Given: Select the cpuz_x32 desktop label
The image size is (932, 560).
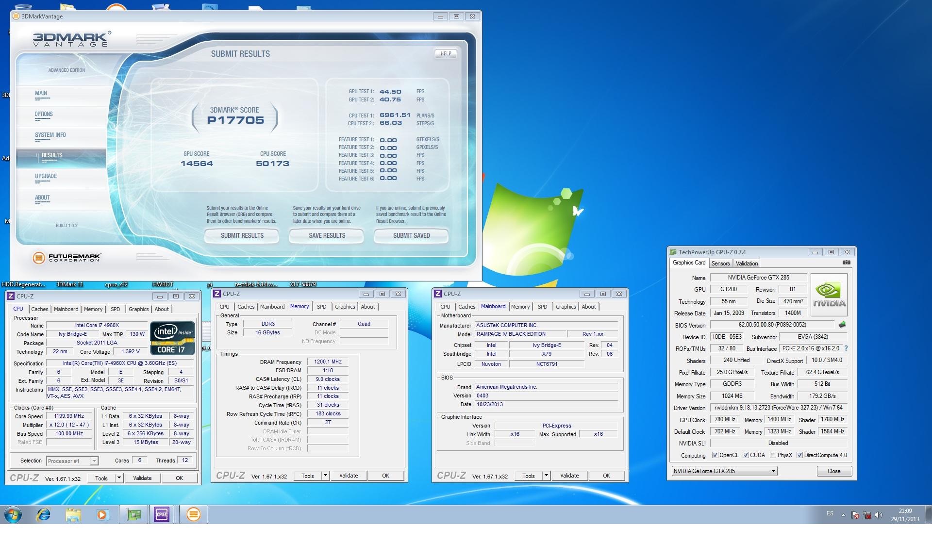Looking at the screenshot, I should [x=116, y=285].
